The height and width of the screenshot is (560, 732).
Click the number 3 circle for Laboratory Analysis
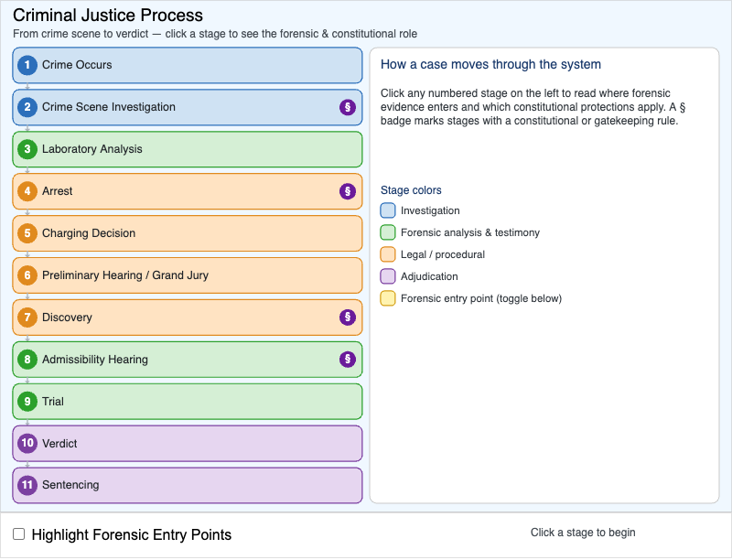[x=27, y=149]
